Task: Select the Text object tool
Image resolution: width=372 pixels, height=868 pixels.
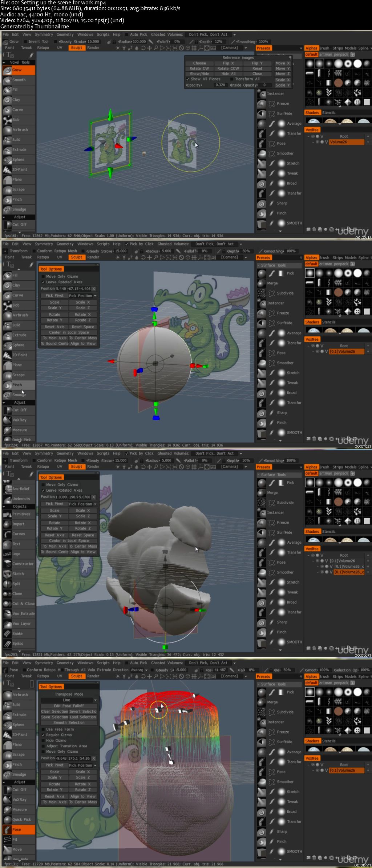Action: [19, 544]
